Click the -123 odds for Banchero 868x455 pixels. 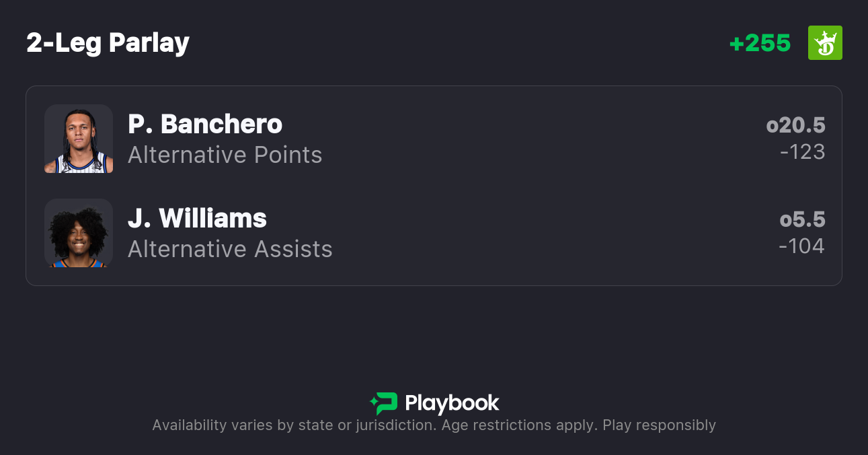802,152
